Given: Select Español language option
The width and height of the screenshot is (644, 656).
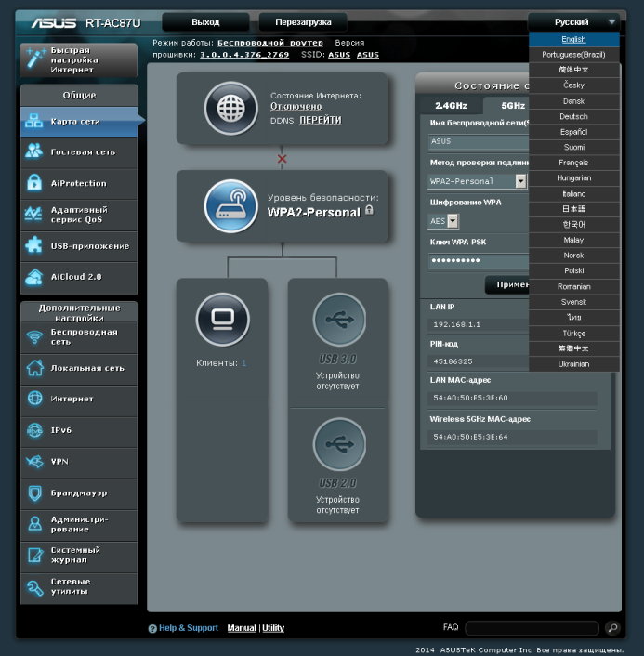Looking at the screenshot, I should coord(573,132).
